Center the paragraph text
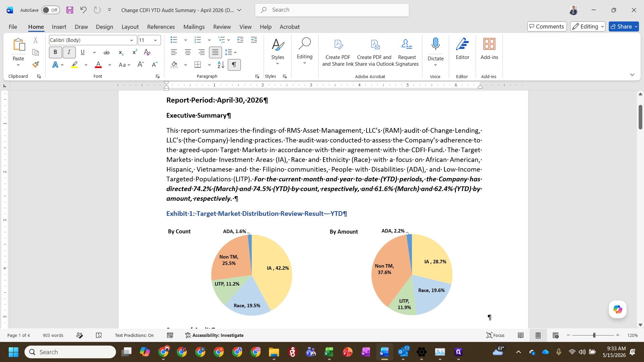The height and width of the screenshot is (362, 644). (187, 52)
